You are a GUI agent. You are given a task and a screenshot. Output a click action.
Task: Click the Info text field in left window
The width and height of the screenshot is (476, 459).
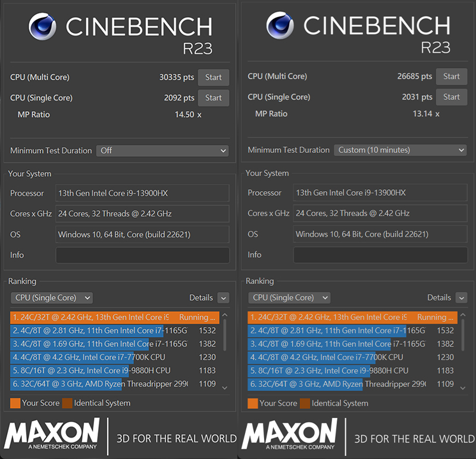143,255
